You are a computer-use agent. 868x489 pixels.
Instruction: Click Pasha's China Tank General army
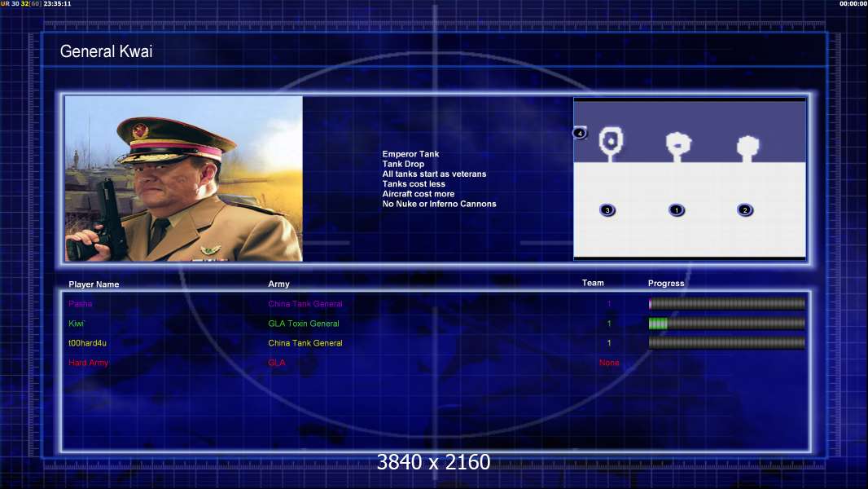coord(305,303)
